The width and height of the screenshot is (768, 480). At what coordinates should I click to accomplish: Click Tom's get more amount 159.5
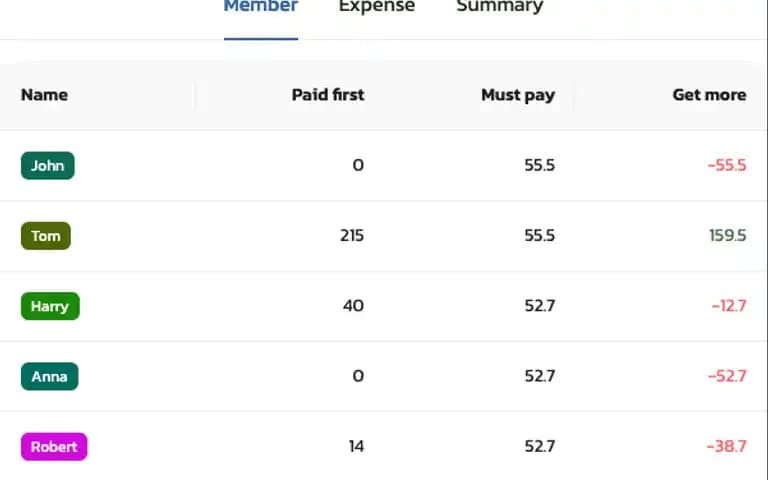tap(728, 236)
